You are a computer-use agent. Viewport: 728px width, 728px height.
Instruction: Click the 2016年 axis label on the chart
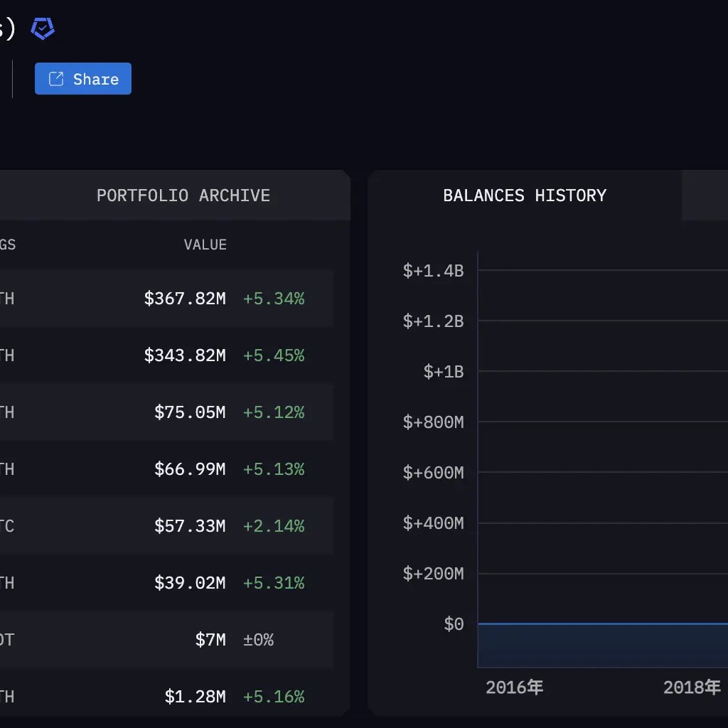[513, 687]
